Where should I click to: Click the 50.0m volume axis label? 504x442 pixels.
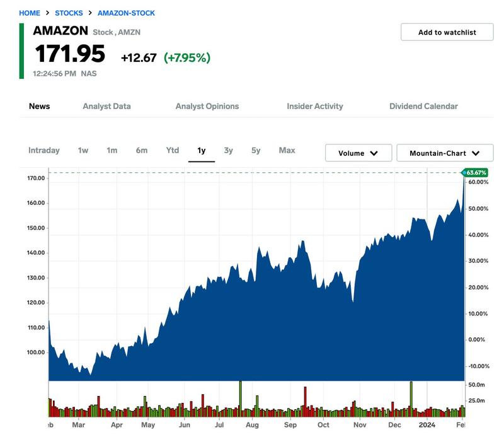tap(476, 385)
